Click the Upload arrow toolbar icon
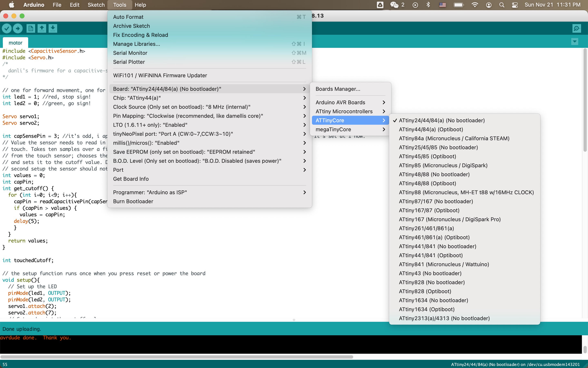Image resolution: width=588 pixels, height=368 pixels. tap(18, 28)
